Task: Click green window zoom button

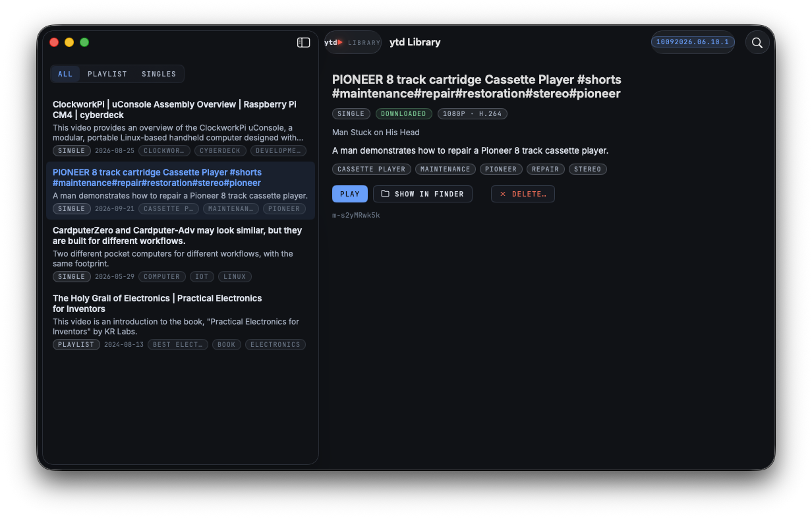Action: click(84, 42)
